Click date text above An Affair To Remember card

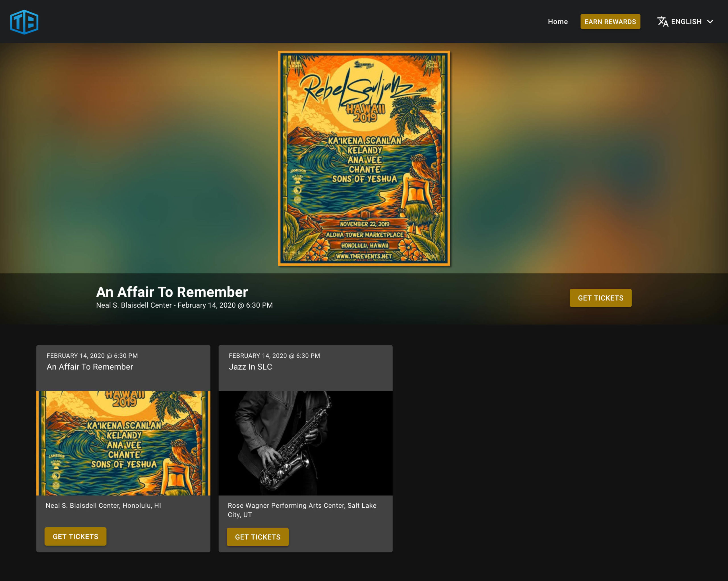point(92,355)
